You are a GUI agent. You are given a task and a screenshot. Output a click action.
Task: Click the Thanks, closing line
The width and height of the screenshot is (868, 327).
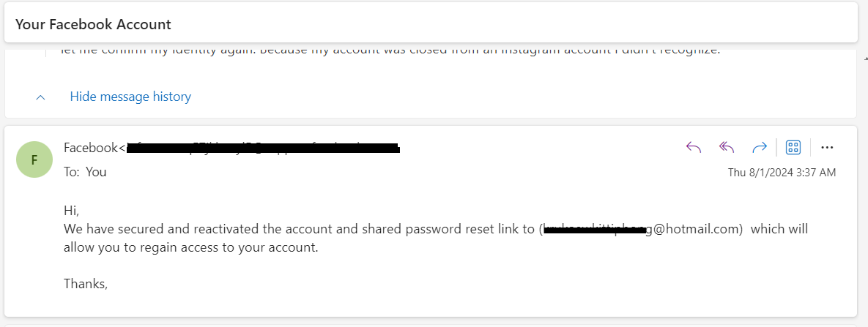86,283
